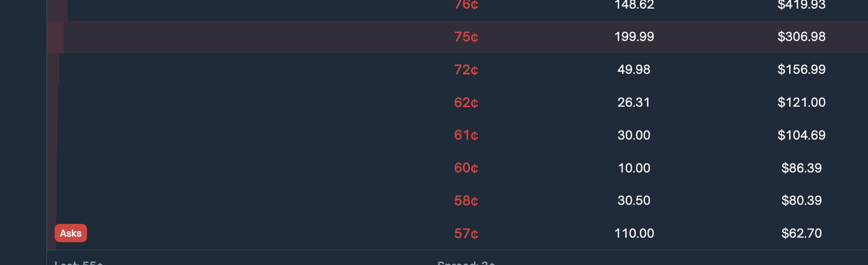The height and width of the screenshot is (265, 868).
Task: Click the Asks badge label
Action: click(71, 233)
